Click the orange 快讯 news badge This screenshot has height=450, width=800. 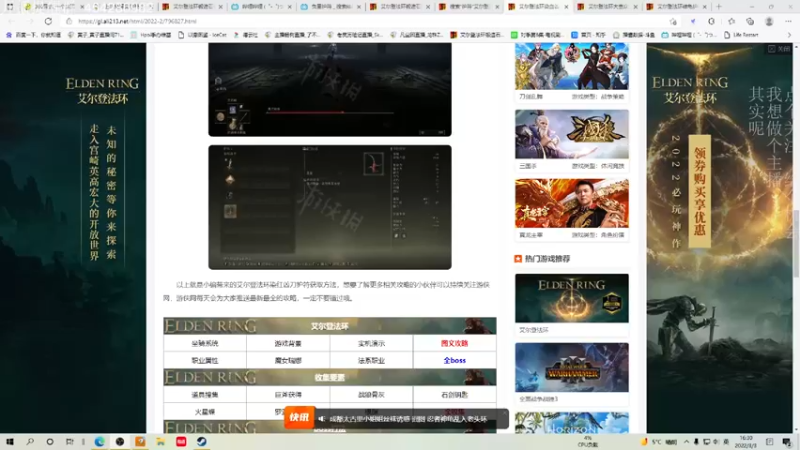coord(299,417)
